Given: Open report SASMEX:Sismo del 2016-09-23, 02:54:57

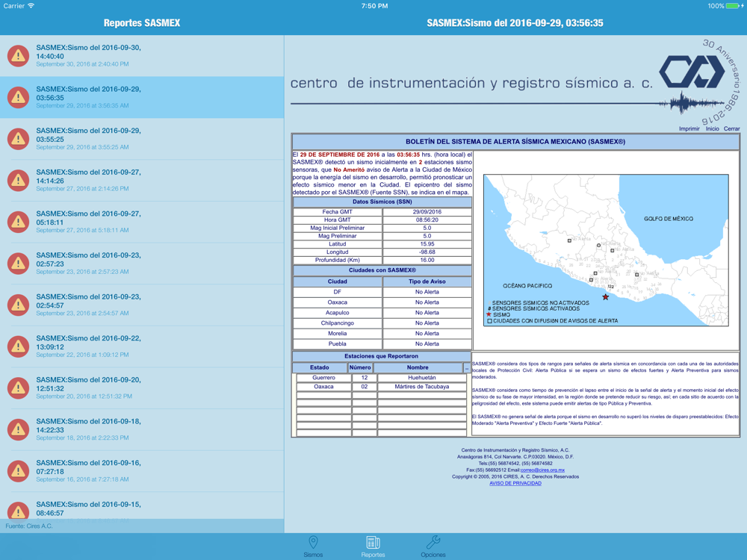Looking at the screenshot, I should click(x=142, y=305).
